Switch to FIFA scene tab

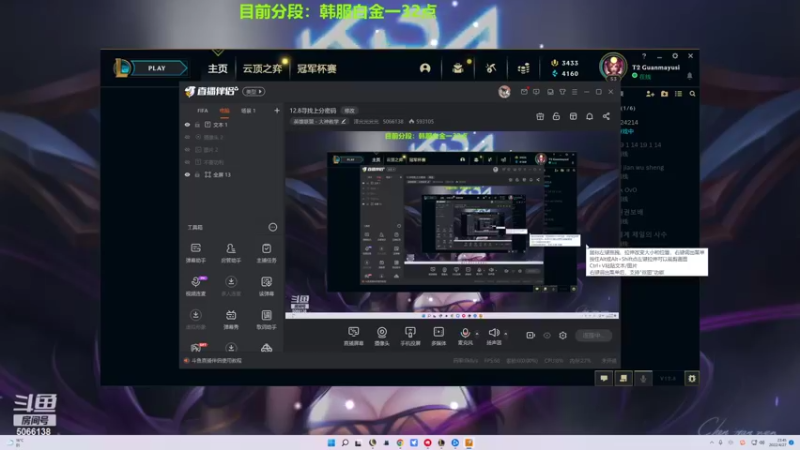(x=203, y=110)
